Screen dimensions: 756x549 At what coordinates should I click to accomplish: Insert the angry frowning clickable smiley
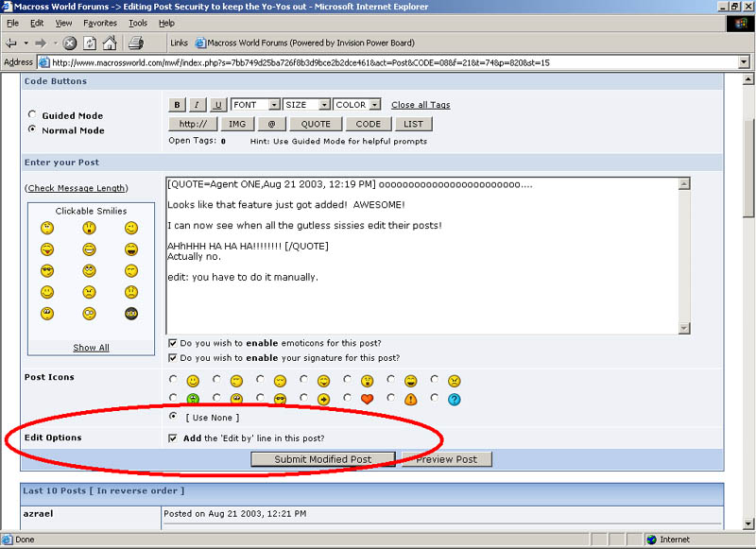[89, 292]
